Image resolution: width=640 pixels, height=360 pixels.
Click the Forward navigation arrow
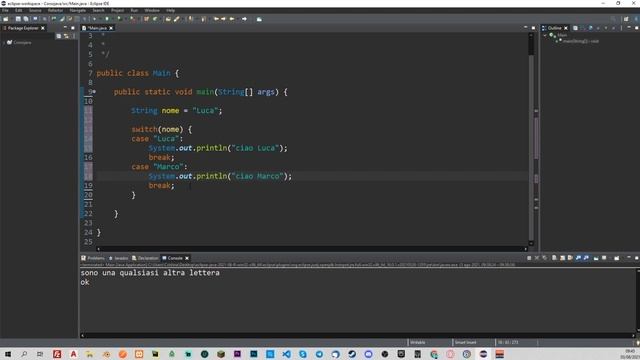click(x=244, y=19)
